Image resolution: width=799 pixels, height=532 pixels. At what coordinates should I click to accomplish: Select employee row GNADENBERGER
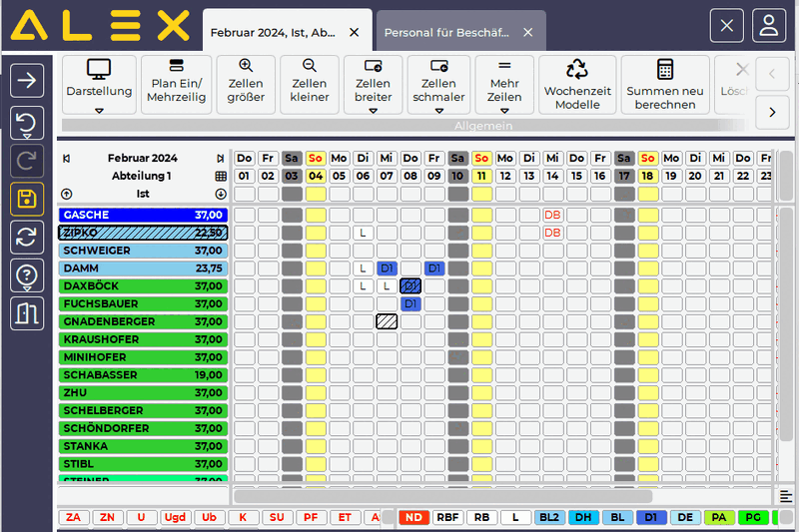[143, 321]
